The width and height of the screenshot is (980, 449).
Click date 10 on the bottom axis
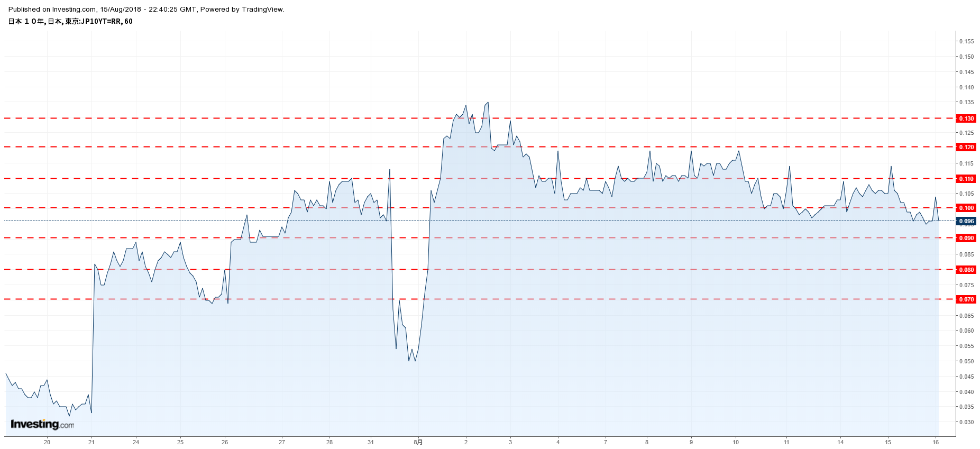pos(736,442)
